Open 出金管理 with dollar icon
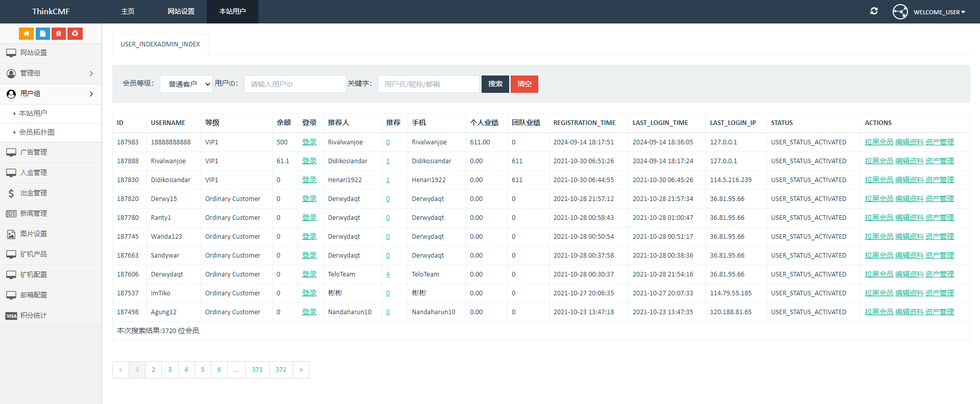The height and width of the screenshot is (404, 980). (x=51, y=193)
